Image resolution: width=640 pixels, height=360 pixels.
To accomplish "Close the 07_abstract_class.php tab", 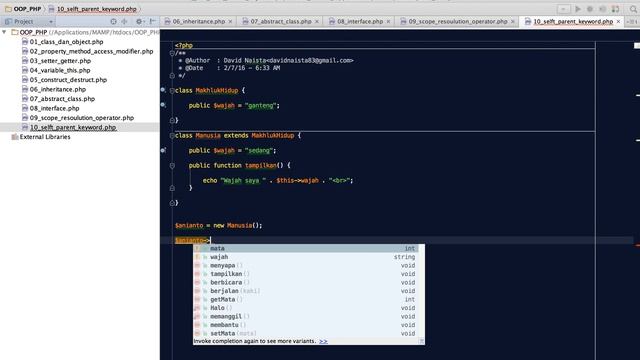I will click(317, 21).
